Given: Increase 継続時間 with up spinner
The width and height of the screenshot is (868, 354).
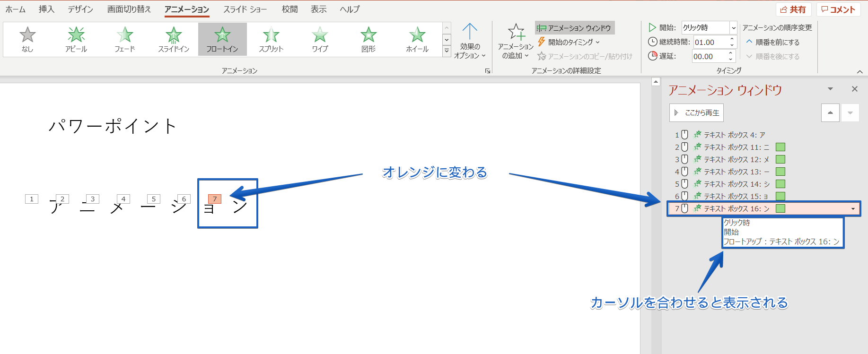Looking at the screenshot, I should pos(732,39).
